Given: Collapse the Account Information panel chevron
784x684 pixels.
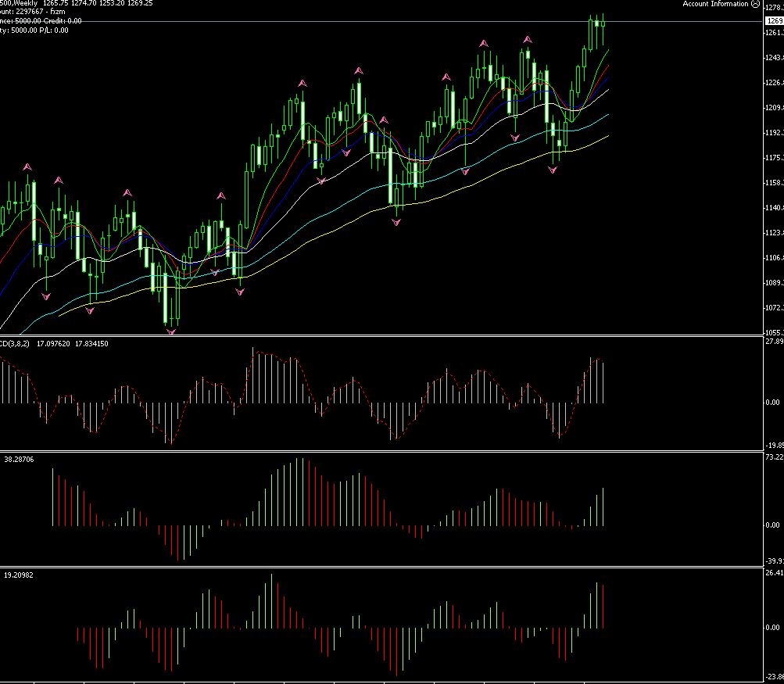Looking at the screenshot, I should 755,4.
